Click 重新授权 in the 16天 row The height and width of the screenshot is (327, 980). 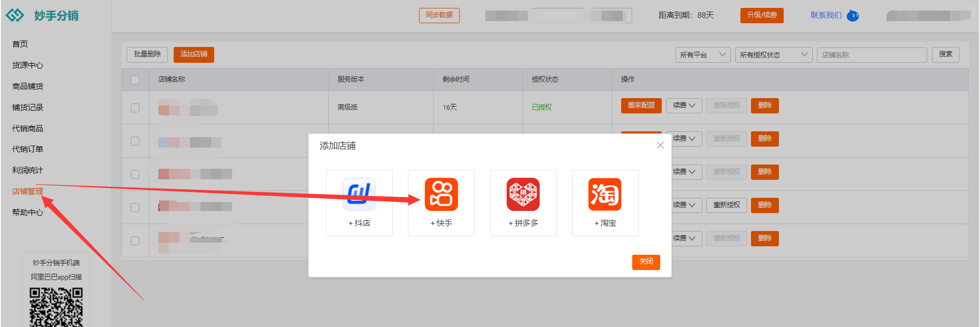click(x=727, y=105)
